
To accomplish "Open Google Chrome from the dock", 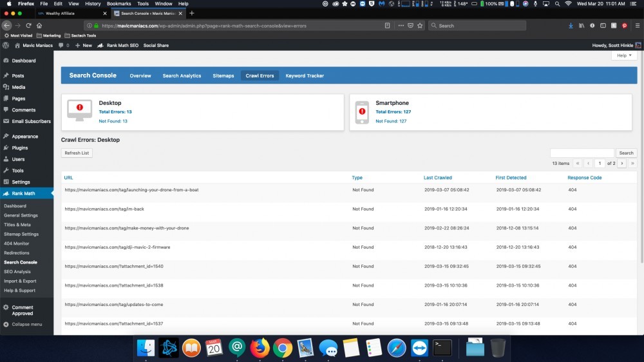I will coord(283,348).
